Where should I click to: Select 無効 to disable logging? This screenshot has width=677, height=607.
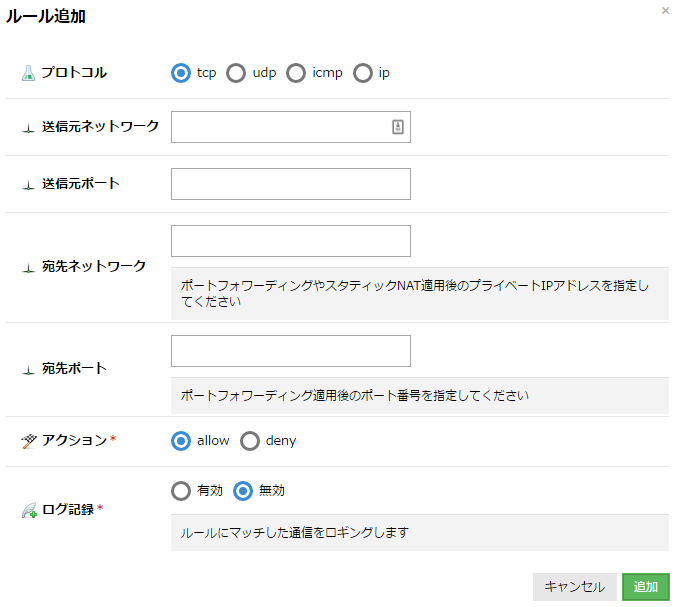pyautogui.click(x=242, y=491)
